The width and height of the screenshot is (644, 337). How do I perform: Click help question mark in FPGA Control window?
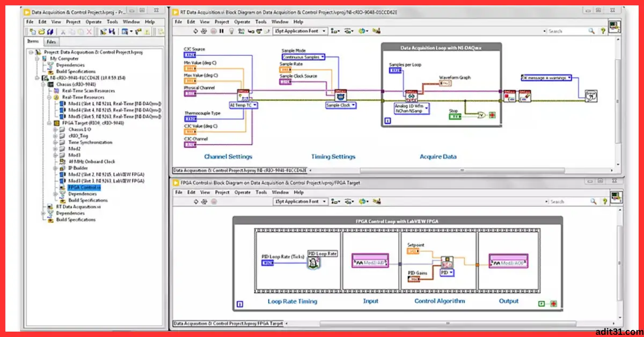click(605, 202)
